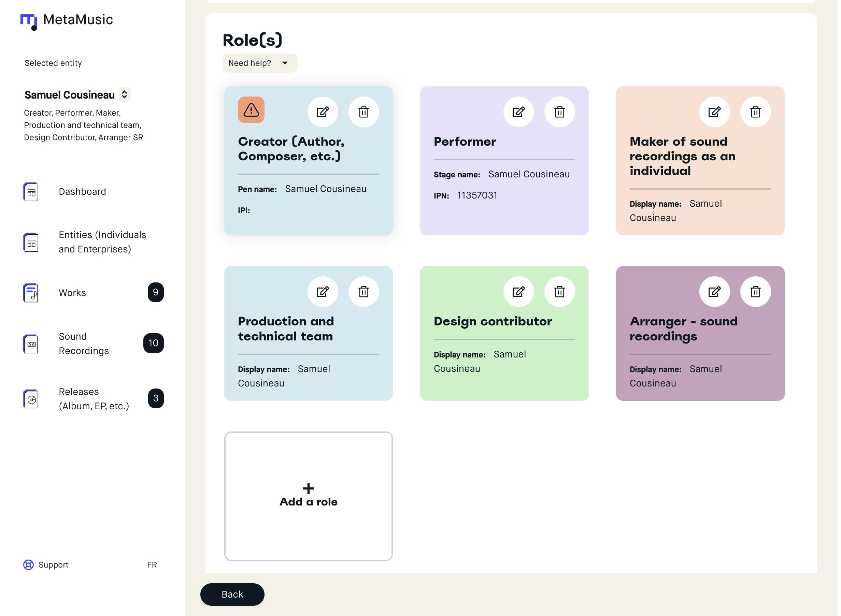Click the MetaMusic logo

(67, 20)
